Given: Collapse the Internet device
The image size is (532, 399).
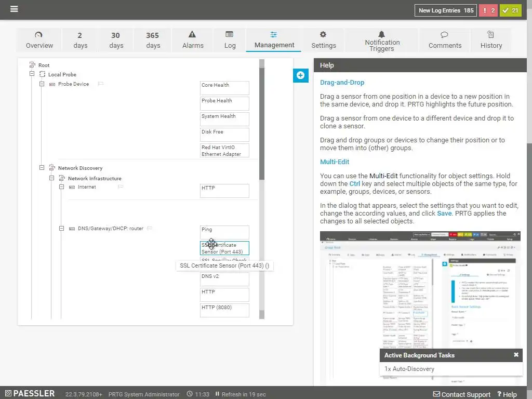Looking at the screenshot, I should click(x=61, y=187).
